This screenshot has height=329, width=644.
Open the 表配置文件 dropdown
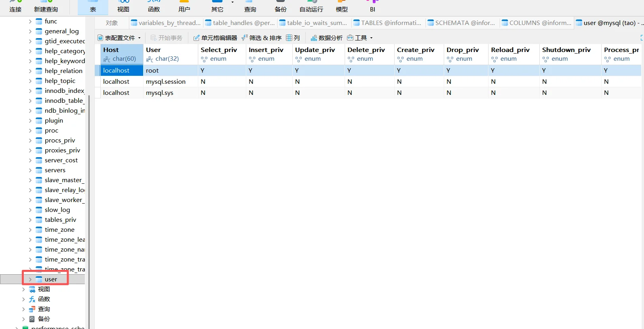tap(119, 38)
